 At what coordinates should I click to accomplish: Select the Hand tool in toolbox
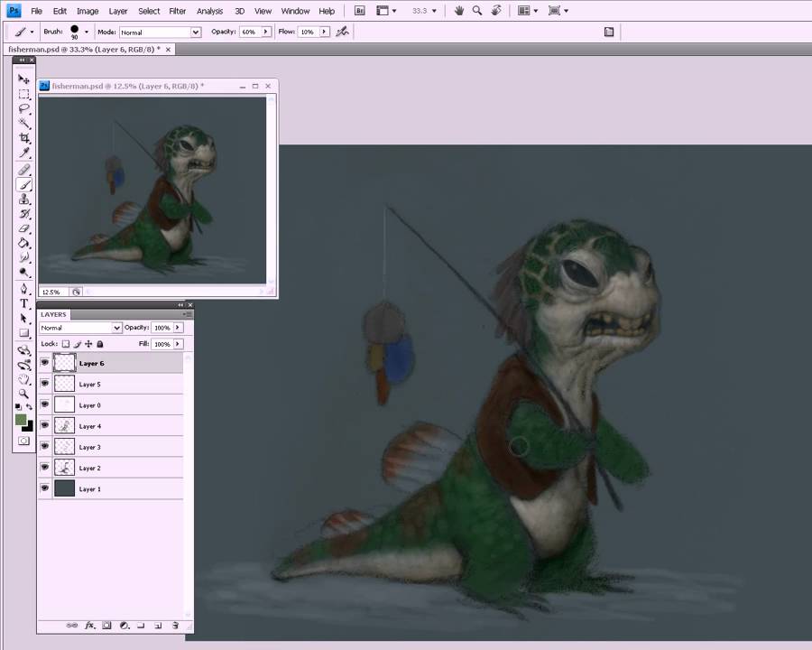point(23,379)
